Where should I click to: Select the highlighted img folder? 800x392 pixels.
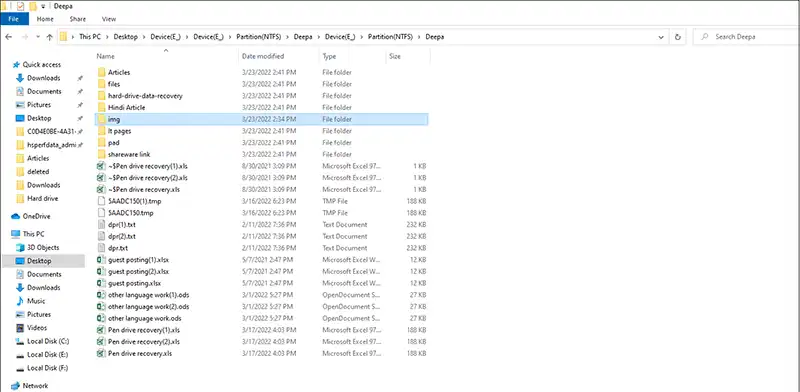point(261,119)
